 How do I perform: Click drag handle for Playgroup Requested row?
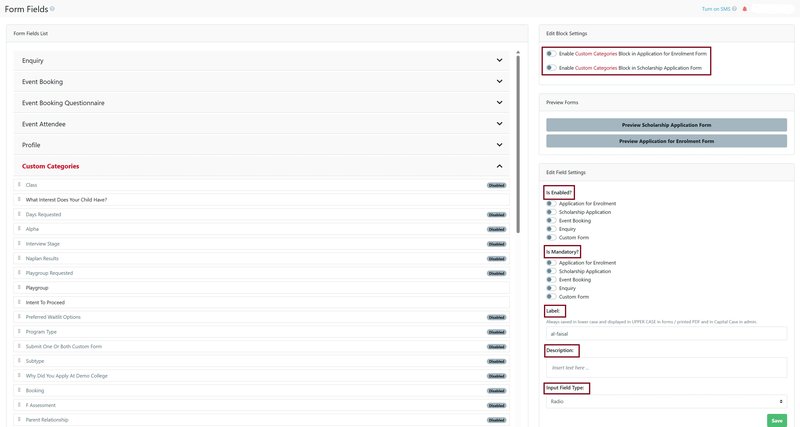pyautogui.click(x=19, y=273)
